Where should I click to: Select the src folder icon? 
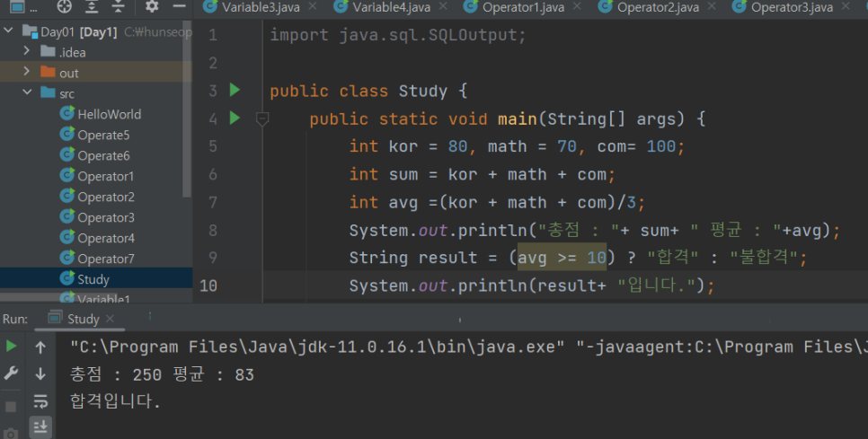point(49,92)
